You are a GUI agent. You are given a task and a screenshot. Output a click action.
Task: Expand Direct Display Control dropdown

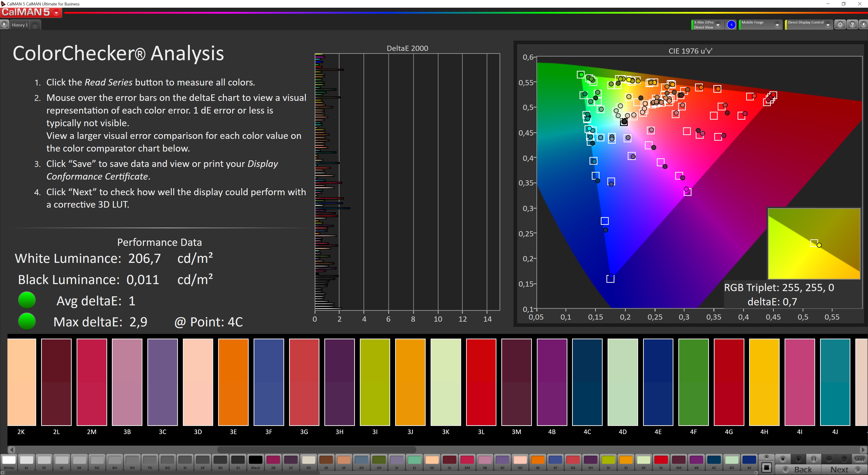click(828, 25)
